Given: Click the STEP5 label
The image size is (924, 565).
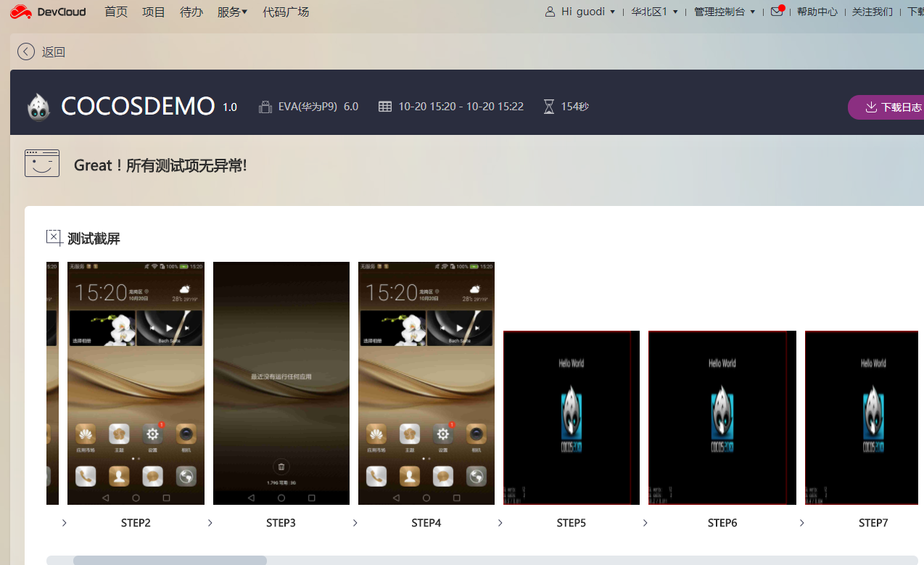Looking at the screenshot, I should point(572,523).
